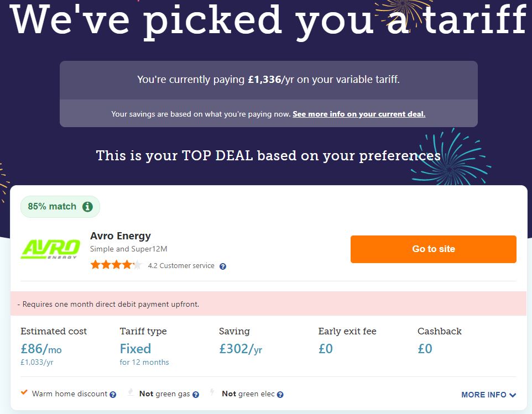Click the grey gas flame icon
532x414 pixels.
pos(131,393)
